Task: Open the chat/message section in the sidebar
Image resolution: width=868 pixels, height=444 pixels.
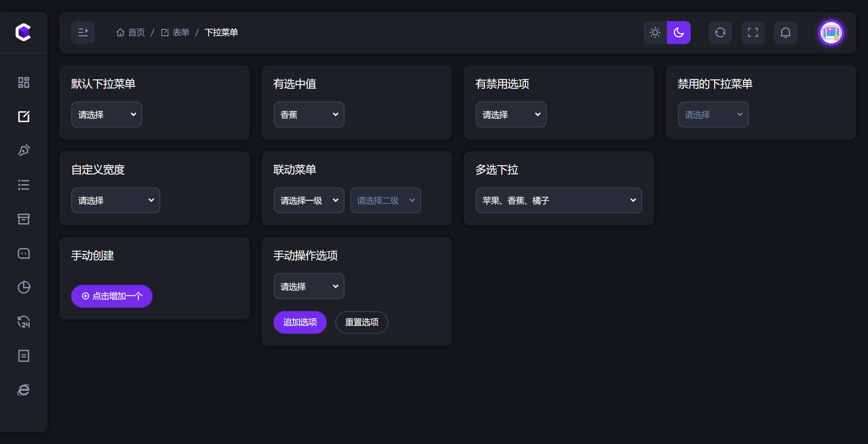Action: tap(23, 253)
